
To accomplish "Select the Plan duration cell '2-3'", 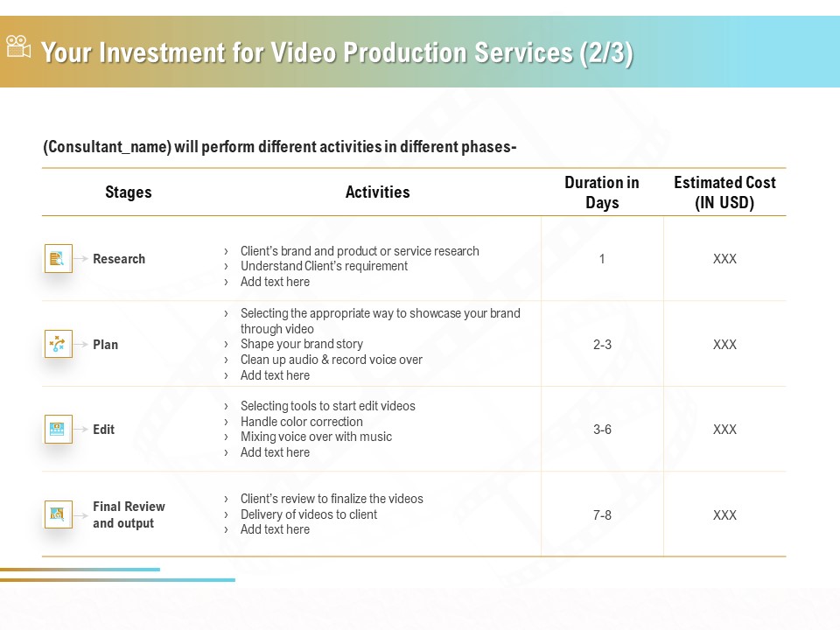I will pos(602,345).
